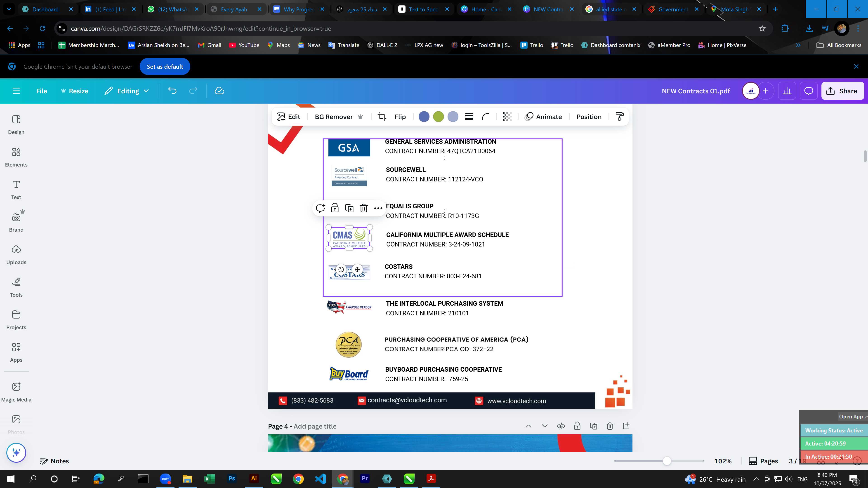
Task: Switch to Home - Canva tab
Action: [486, 9]
